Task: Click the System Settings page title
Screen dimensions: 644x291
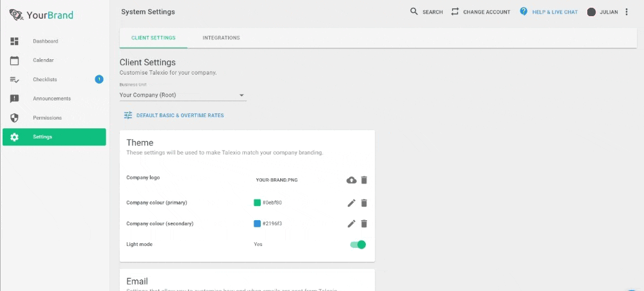Action: coord(148,12)
